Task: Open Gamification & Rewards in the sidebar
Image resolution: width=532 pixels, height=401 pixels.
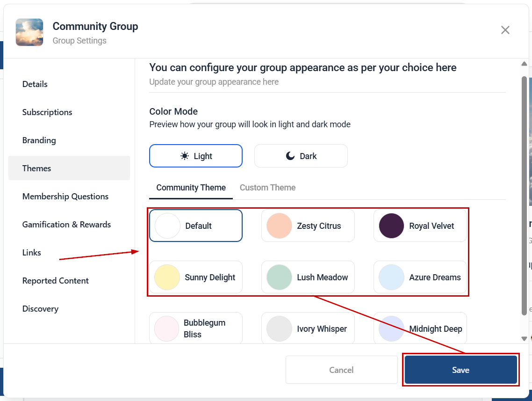Action: 66,225
